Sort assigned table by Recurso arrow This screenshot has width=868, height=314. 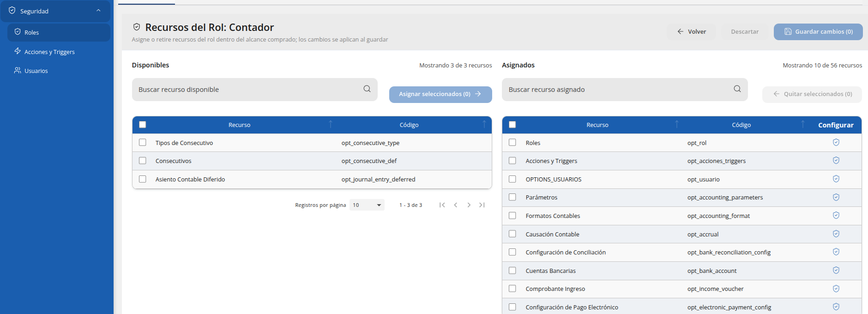pyautogui.click(x=677, y=124)
